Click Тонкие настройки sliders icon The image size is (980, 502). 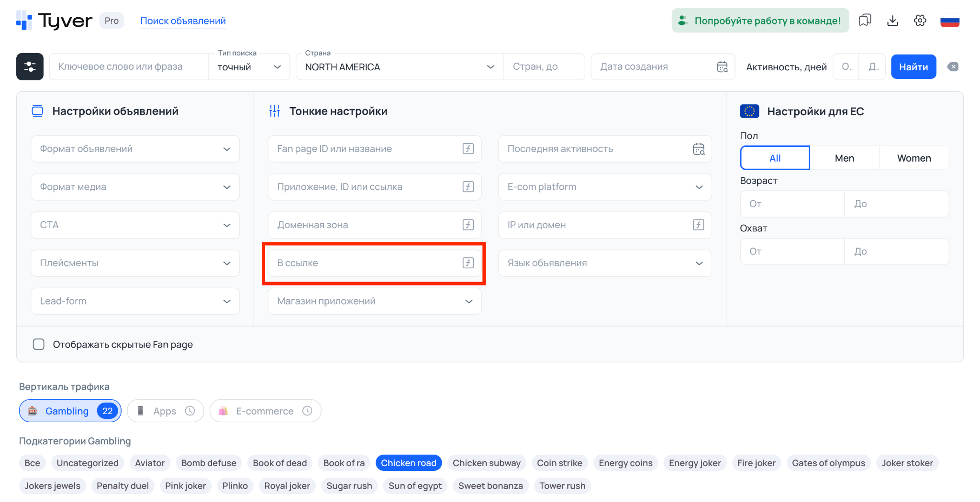click(275, 111)
